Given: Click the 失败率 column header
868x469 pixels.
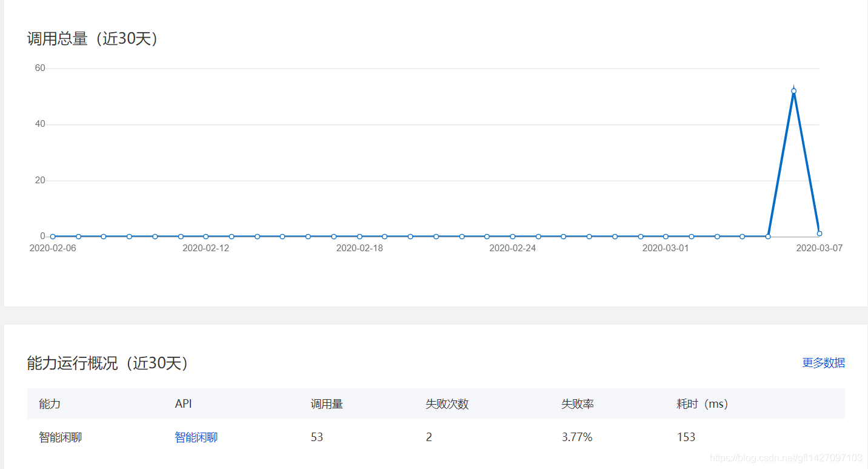Looking at the screenshot, I should (x=578, y=403).
